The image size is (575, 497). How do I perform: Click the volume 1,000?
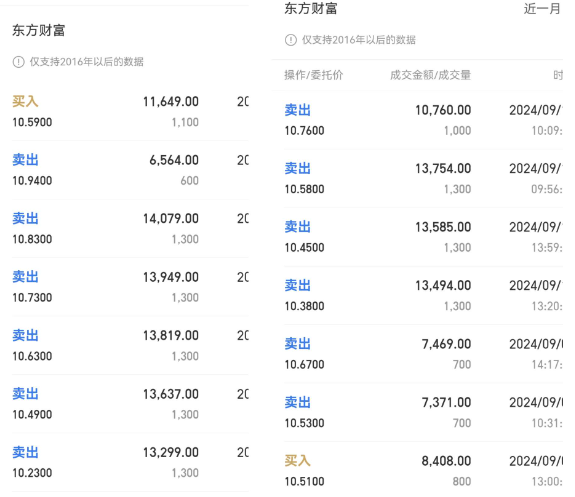(x=457, y=131)
